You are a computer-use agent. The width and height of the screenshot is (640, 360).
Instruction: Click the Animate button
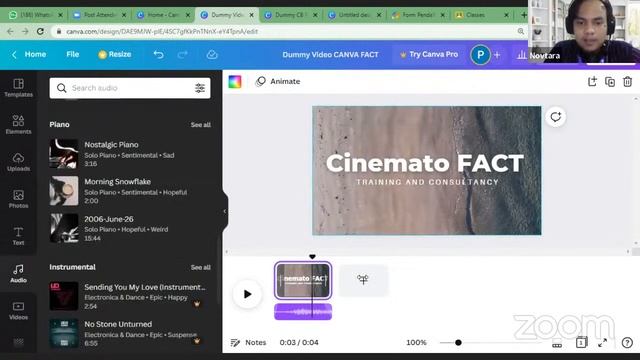pos(278,81)
